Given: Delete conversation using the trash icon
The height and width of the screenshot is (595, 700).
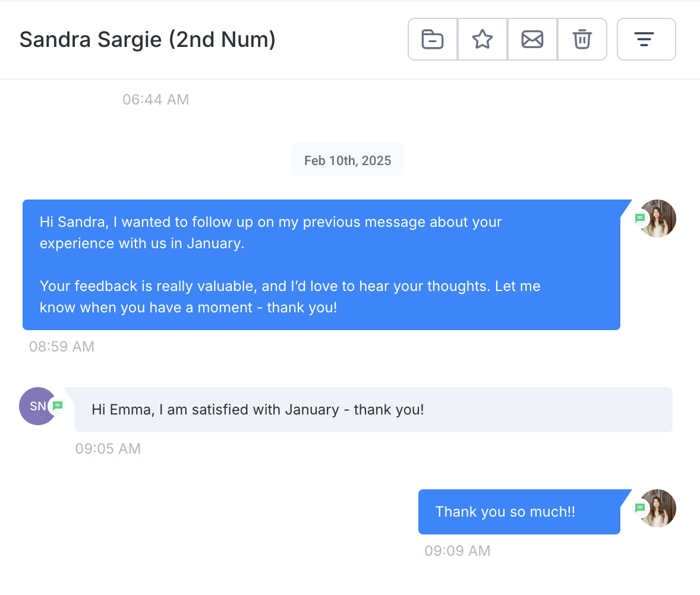Looking at the screenshot, I should [582, 40].
